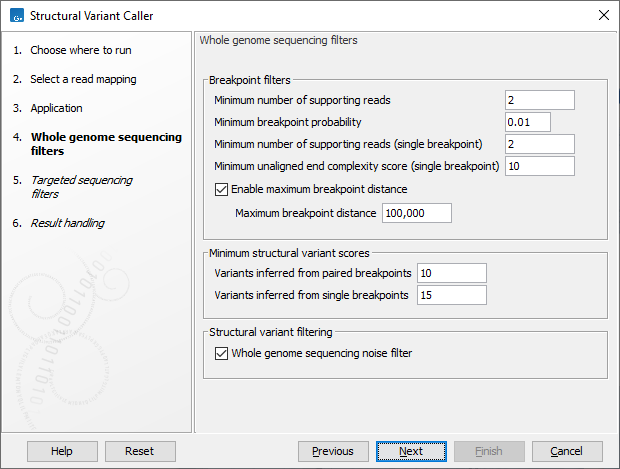
Task: Click the Reset button
Action: pyautogui.click(x=140, y=451)
